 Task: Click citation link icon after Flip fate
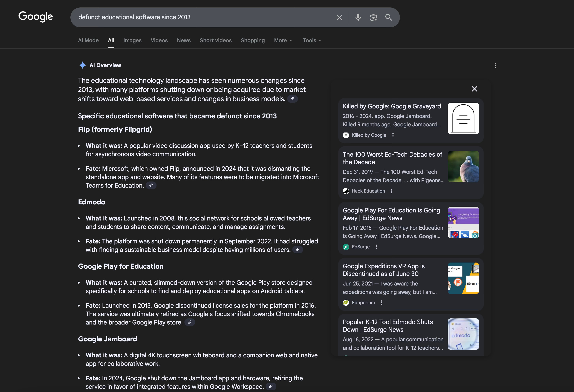click(x=151, y=185)
